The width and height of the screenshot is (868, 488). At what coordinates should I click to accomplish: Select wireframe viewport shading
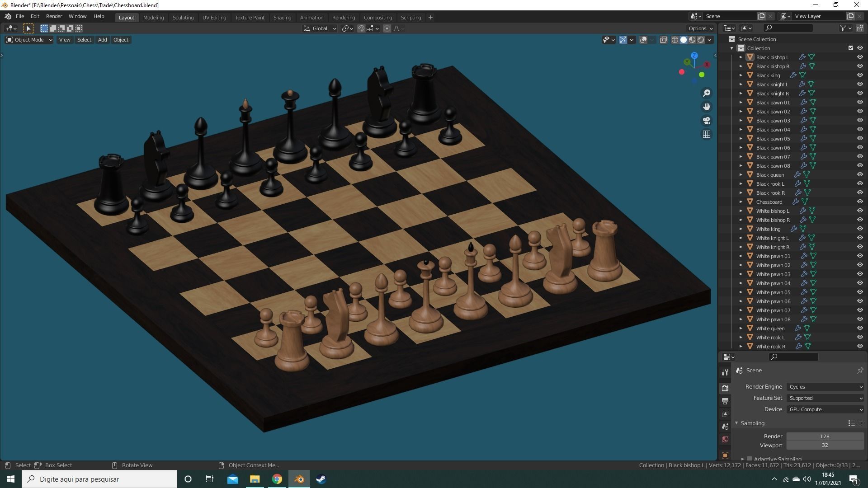675,40
